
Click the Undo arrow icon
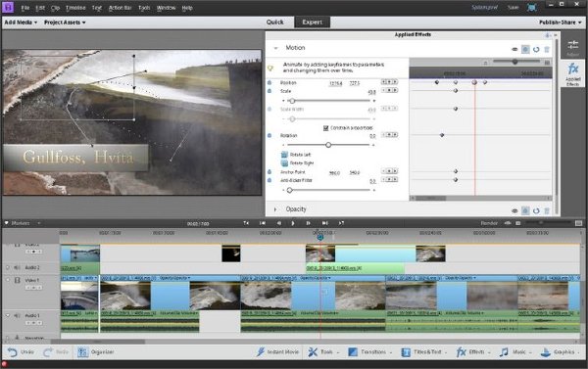[13, 352]
